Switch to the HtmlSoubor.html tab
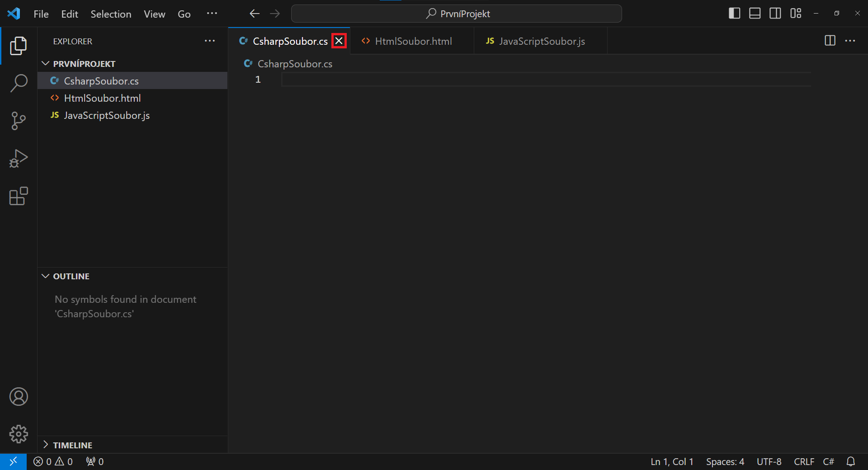This screenshot has height=470, width=868. [x=413, y=41]
